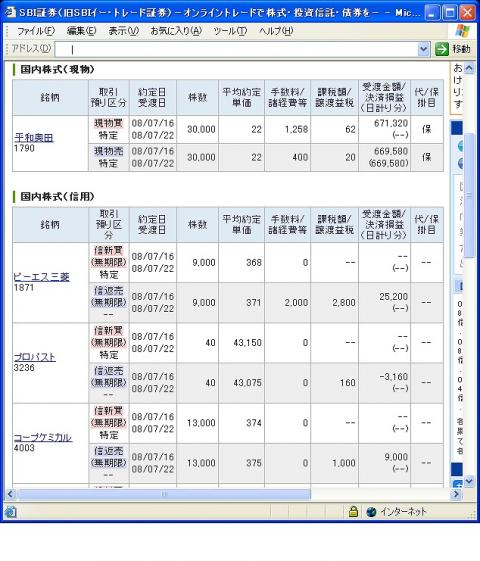480x561 pixels.
Task: Click horizontal scrollbar right arrow
Action: pyautogui.click(x=456, y=494)
